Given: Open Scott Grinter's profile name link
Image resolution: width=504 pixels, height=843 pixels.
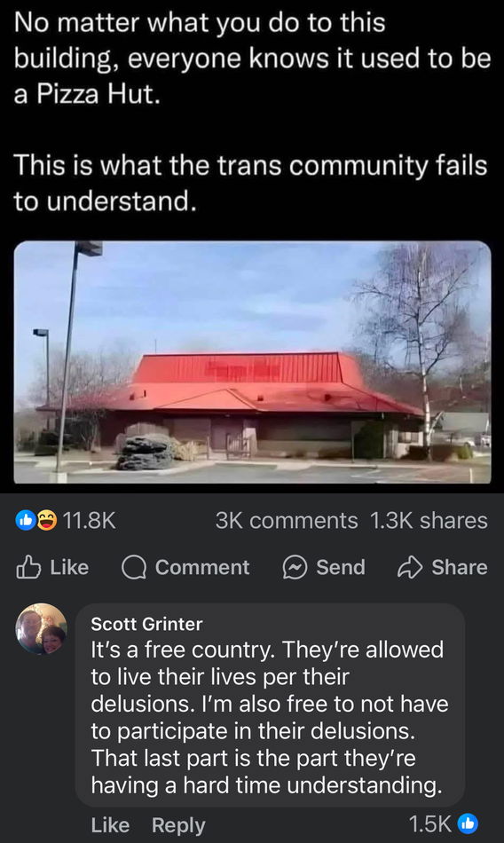Looking at the screenshot, I should [x=146, y=624].
